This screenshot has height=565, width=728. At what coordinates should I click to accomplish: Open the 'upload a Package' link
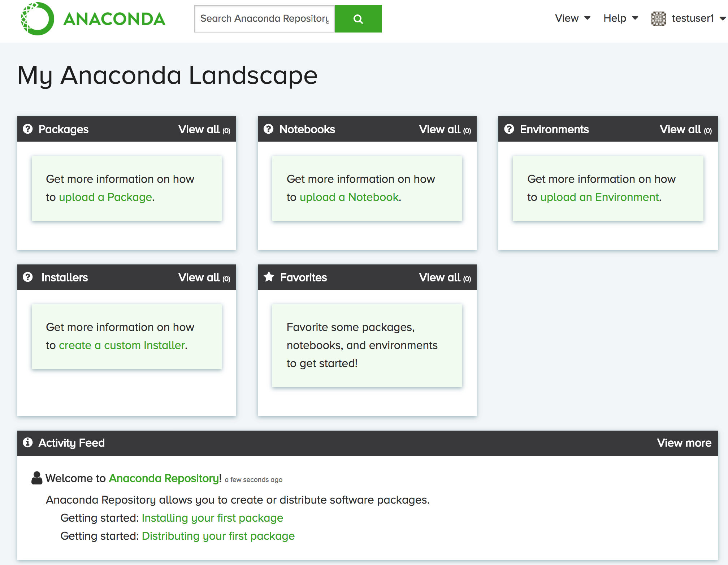105,197
